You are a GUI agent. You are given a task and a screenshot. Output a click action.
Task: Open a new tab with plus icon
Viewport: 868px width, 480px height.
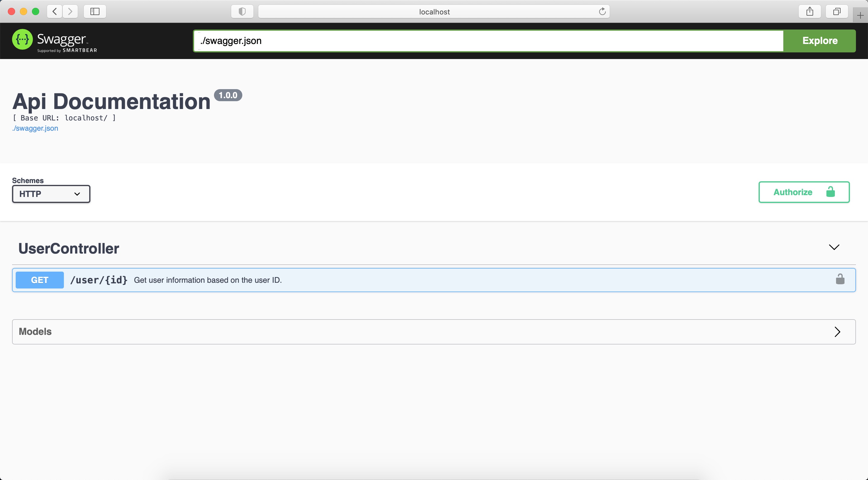click(860, 15)
